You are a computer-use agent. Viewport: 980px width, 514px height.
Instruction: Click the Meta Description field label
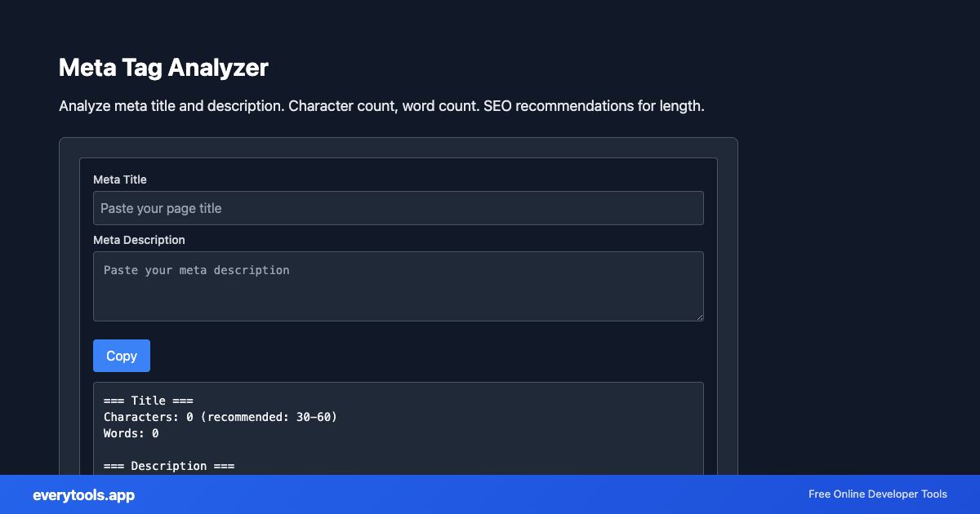[139, 240]
